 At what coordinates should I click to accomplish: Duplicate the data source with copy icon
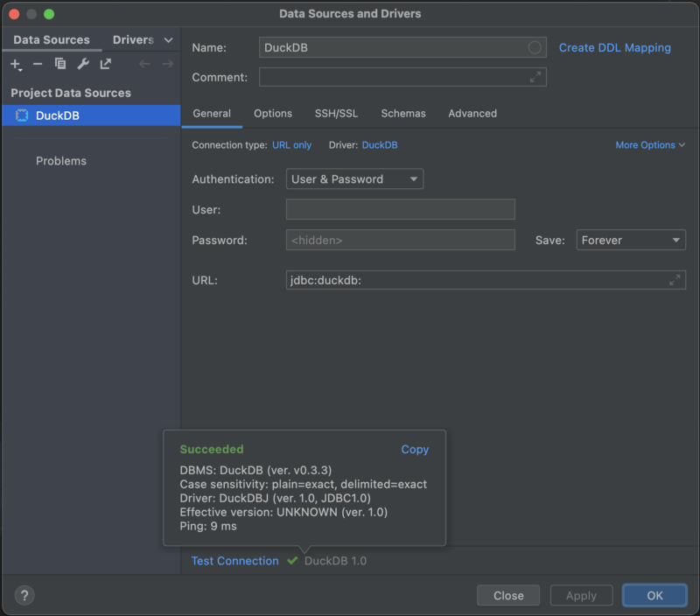click(60, 64)
